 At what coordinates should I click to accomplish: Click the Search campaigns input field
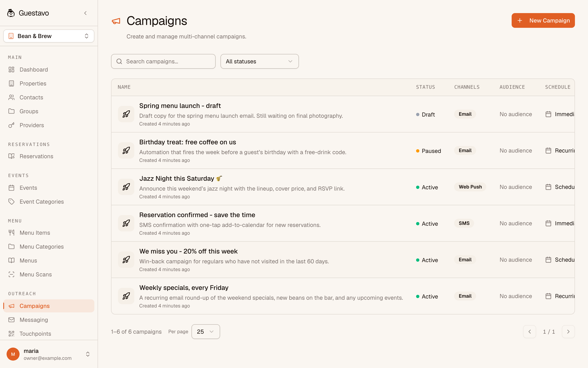point(163,61)
